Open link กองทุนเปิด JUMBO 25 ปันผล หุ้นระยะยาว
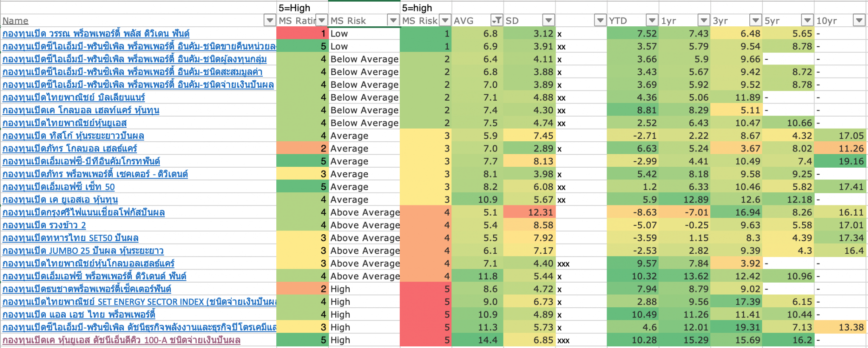The height and width of the screenshot is (348, 868). [83, 250]
